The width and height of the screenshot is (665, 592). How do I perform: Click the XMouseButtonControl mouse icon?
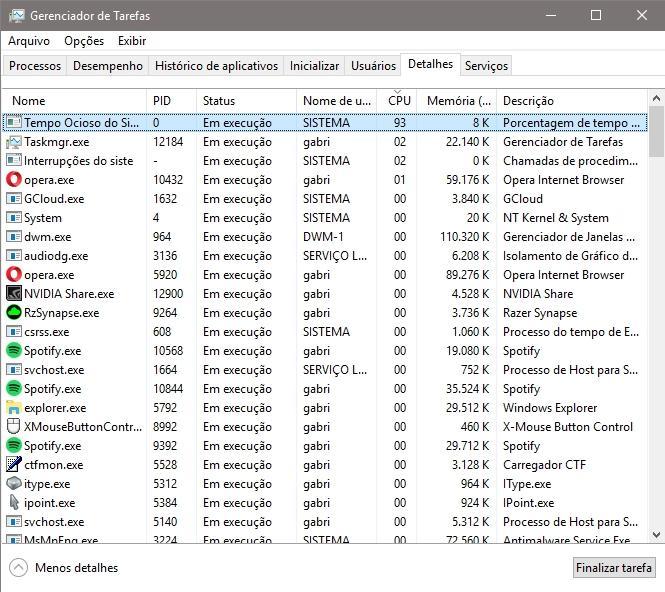pyautogui.click(x=14, y=427)
